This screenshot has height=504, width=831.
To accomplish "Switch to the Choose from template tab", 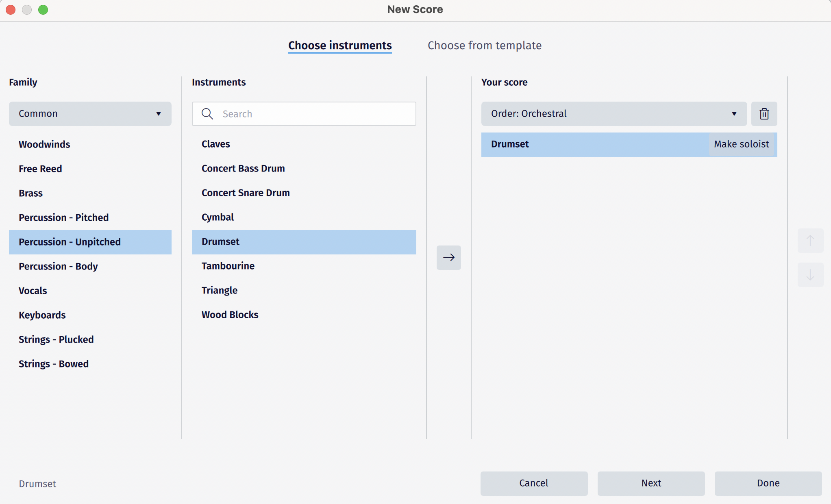I will 485,46.
